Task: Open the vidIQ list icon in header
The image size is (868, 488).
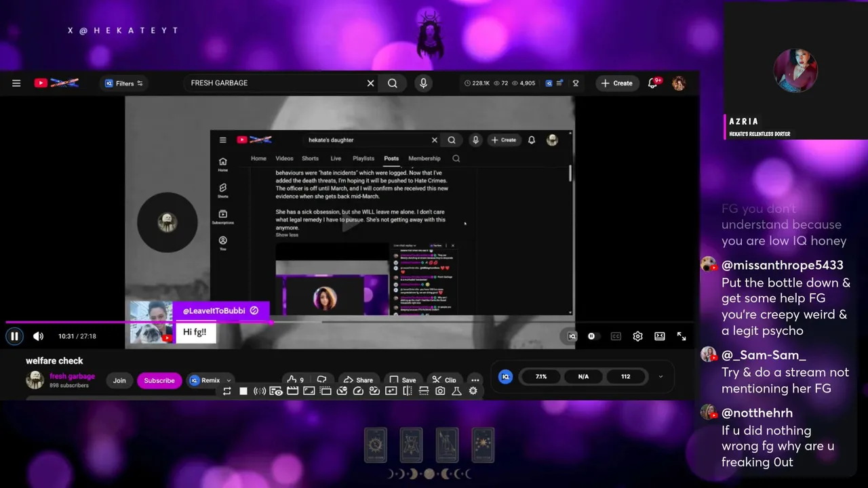Action: tap(559, 83)
